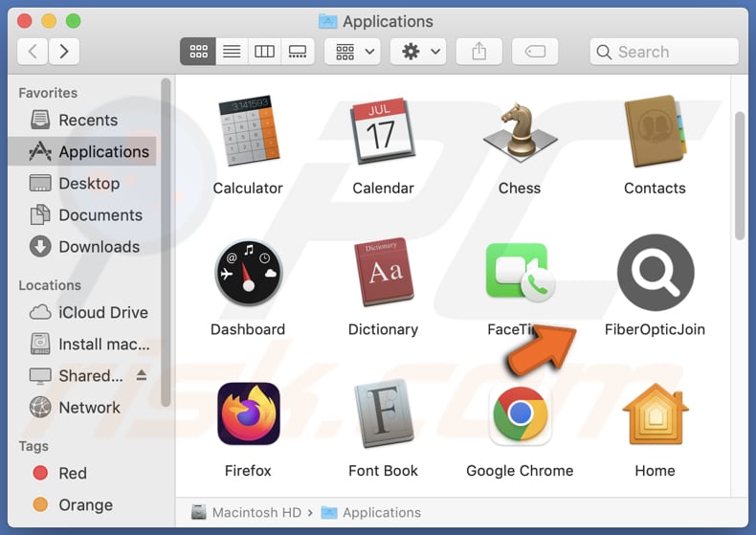
Task: Open iCloud Drive in the sidebar
Action: 82,312
